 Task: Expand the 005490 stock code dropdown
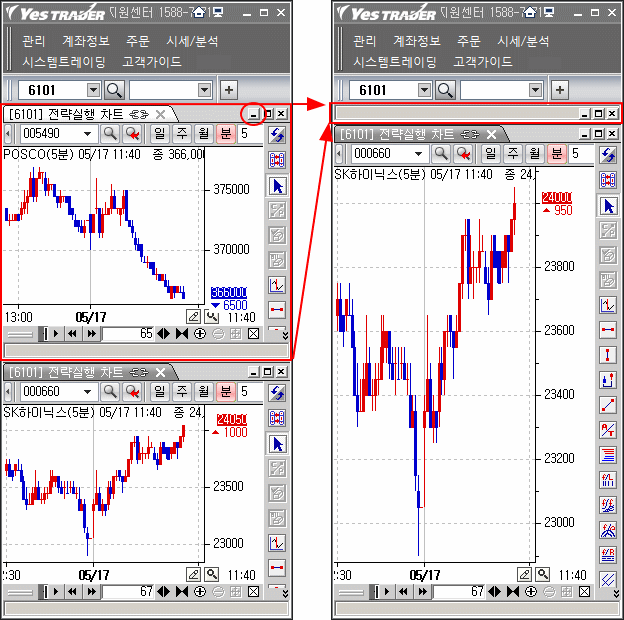coord(87,133)
